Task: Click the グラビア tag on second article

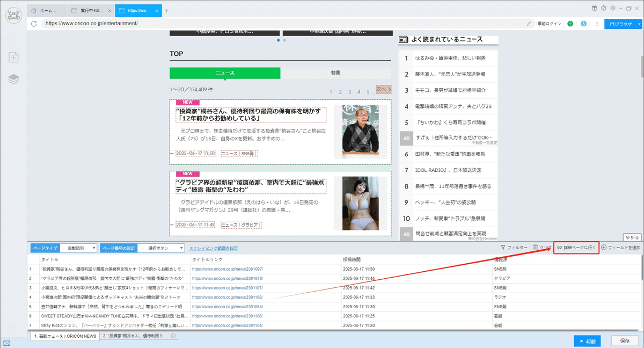Action: click(250, 225)
